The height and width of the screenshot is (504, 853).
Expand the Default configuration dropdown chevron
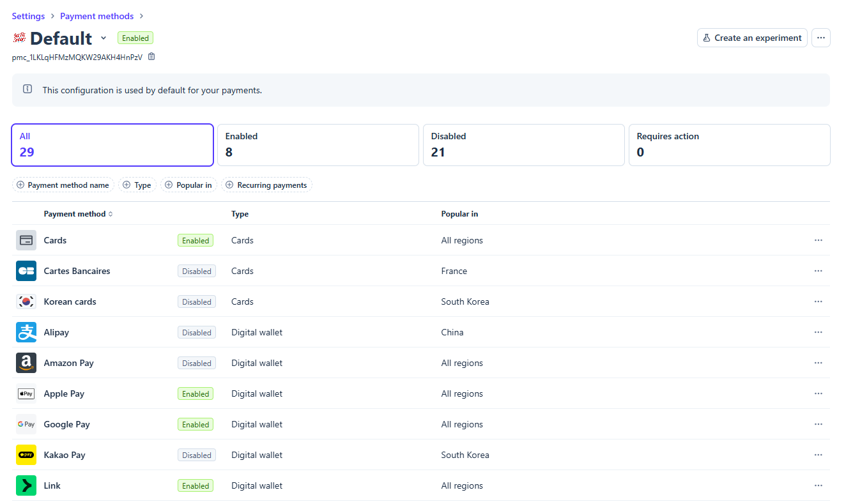[x=104, y=38]
